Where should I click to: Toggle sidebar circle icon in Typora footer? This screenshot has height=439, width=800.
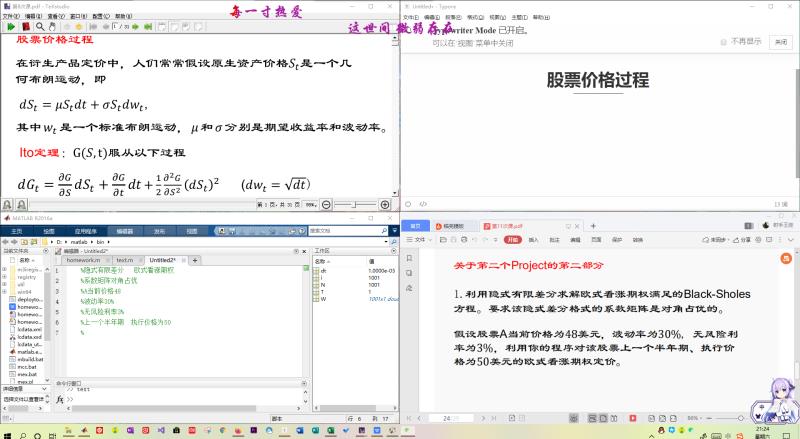408,204
